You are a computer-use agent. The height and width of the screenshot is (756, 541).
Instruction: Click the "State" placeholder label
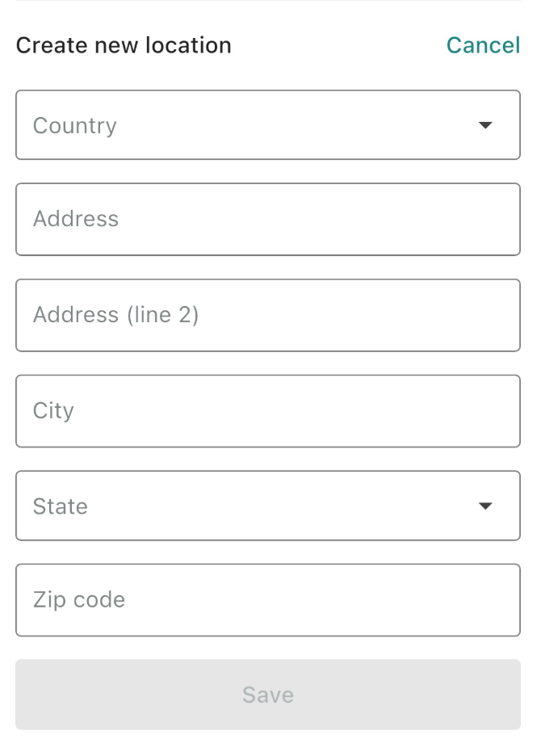(61, 506)
